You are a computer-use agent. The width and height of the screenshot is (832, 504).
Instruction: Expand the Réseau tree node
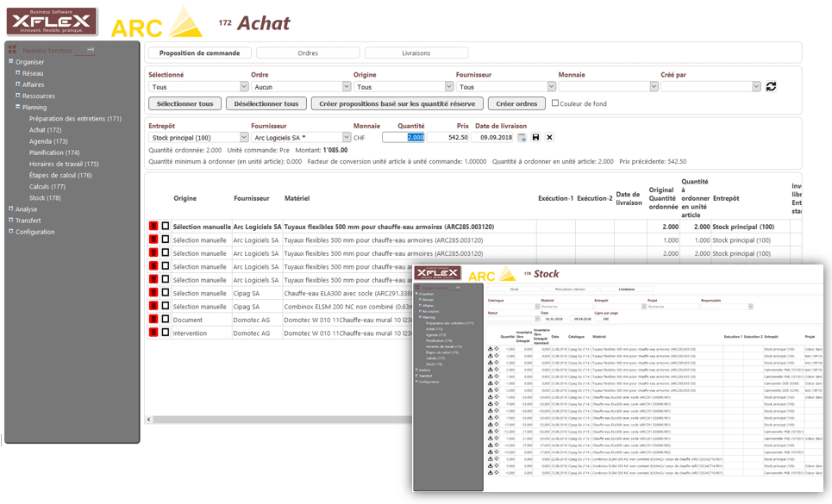point(17,72)
